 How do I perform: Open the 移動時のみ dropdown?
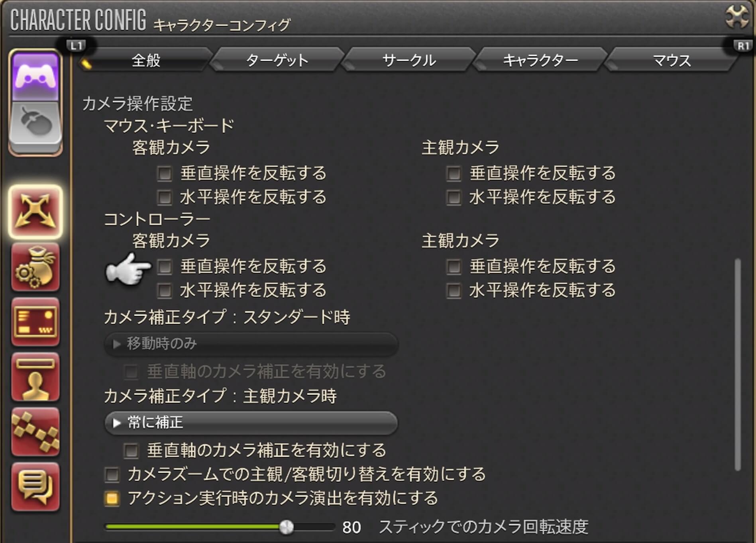[x=251, y=344]
